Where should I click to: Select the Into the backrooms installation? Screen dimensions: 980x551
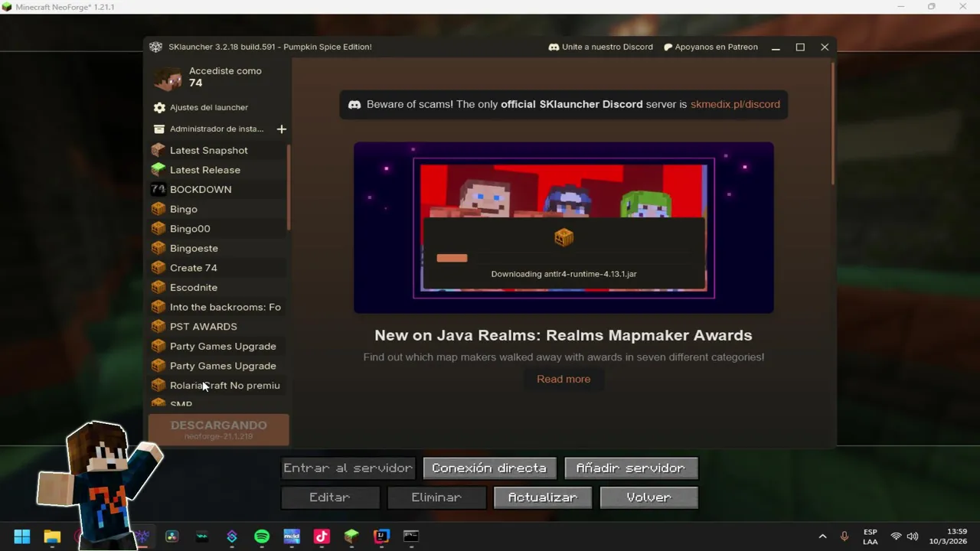pos(218,307)
